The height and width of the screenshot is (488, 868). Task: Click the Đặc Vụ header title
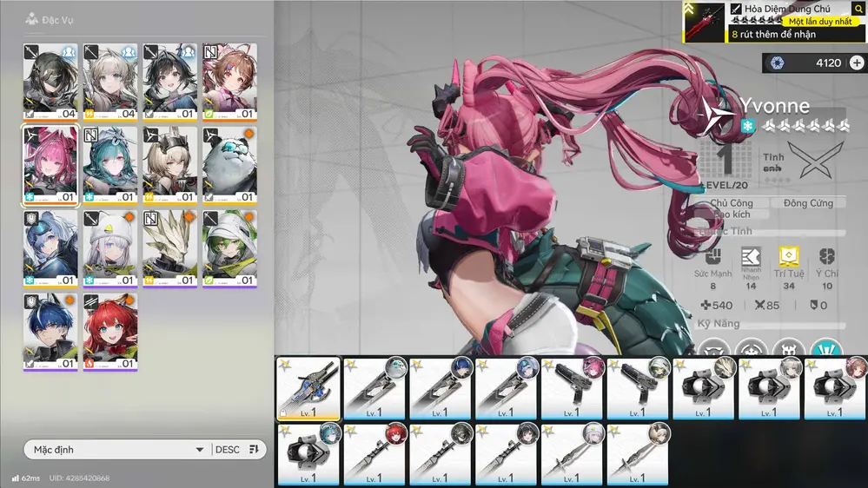56,18
